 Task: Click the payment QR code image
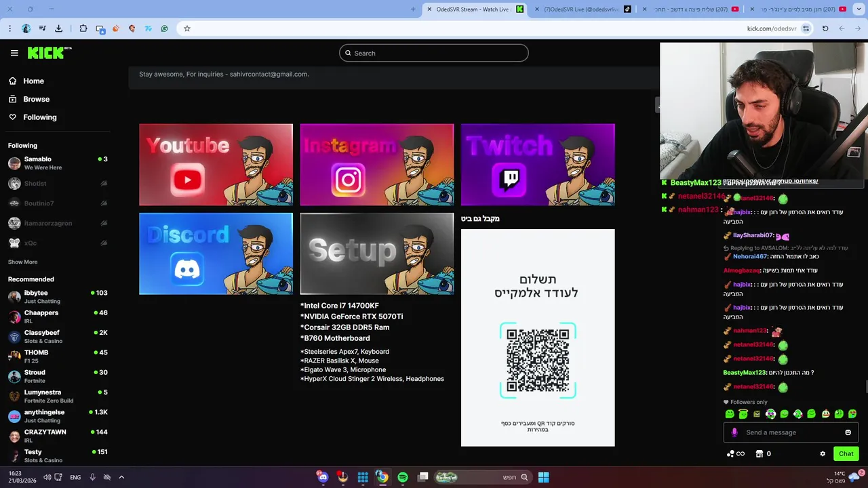pos(538,361)
